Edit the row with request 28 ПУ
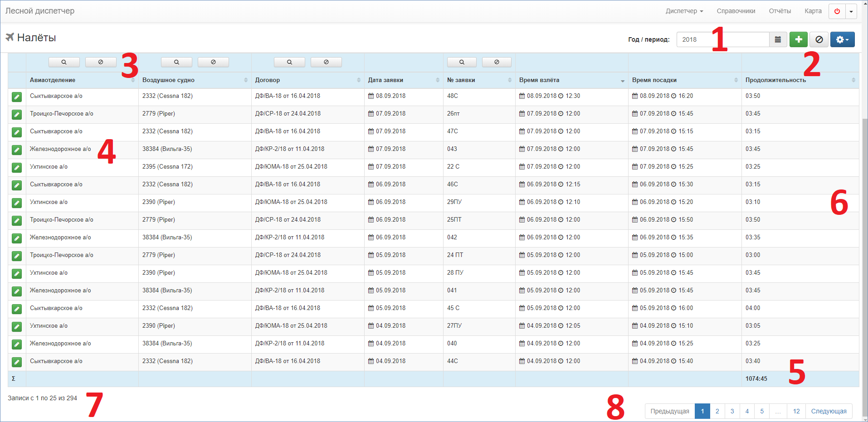 click(17, 273)
